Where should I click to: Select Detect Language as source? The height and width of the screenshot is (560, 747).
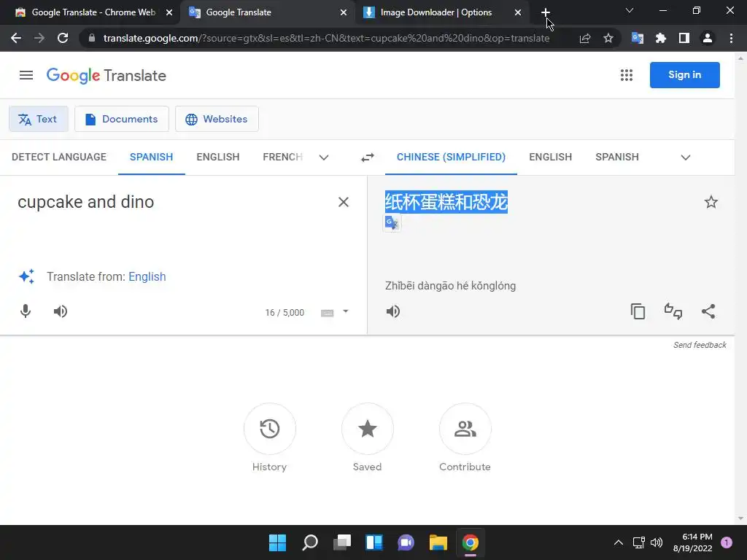[59, 157]
